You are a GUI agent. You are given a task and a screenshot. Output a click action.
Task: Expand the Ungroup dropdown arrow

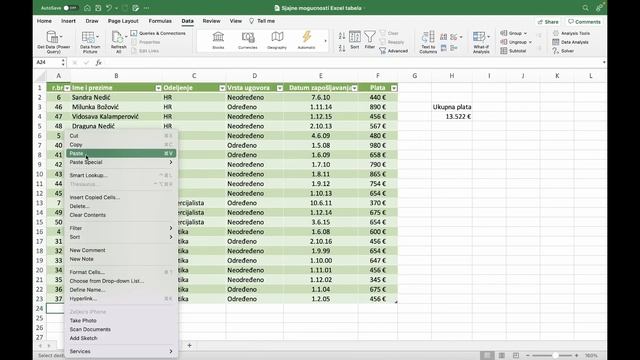530,42
